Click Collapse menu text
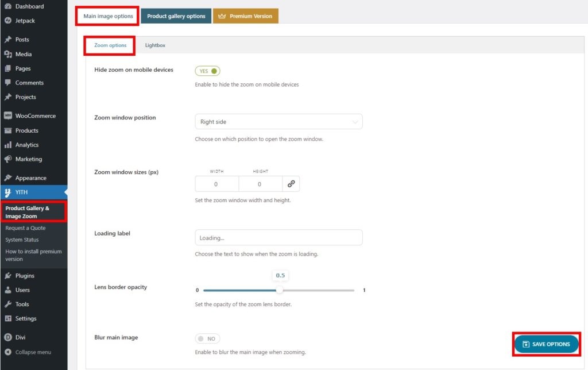The width and height of the screenshot is (588, 370). (33, 352)
